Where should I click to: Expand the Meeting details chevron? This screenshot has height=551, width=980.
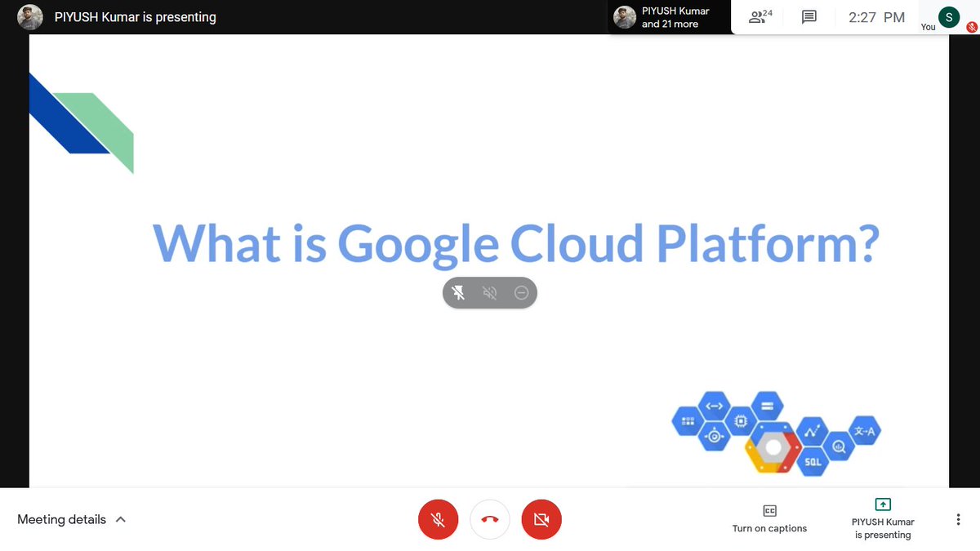[121, 519]
